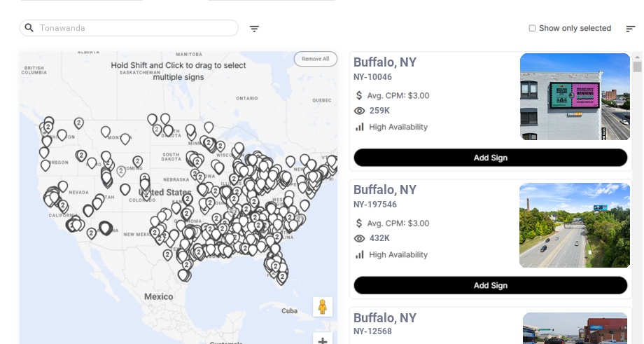Click the Remove All button on map

(x=315, y=59)
